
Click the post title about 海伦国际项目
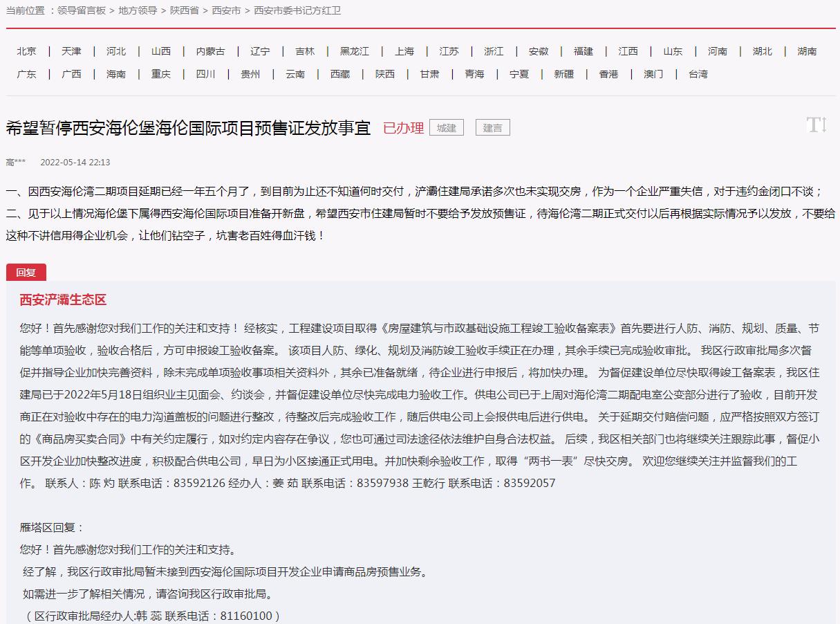tap(188, 128)
